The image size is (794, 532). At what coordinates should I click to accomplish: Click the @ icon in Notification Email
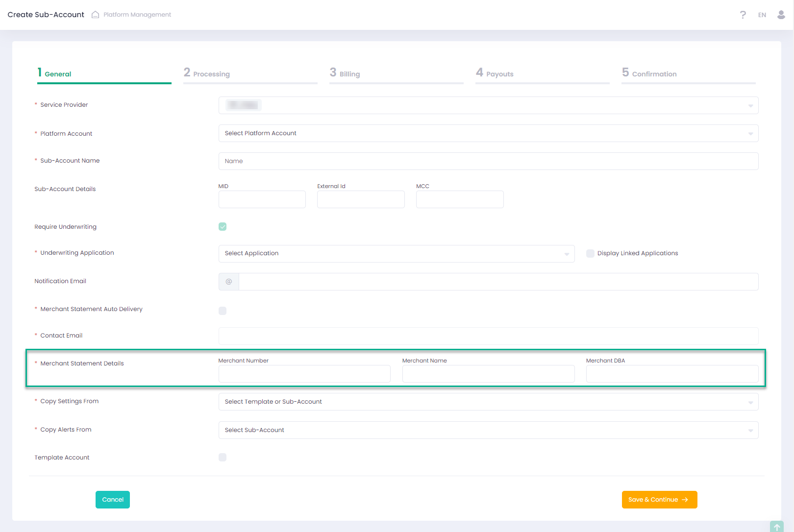pos(229,282)
